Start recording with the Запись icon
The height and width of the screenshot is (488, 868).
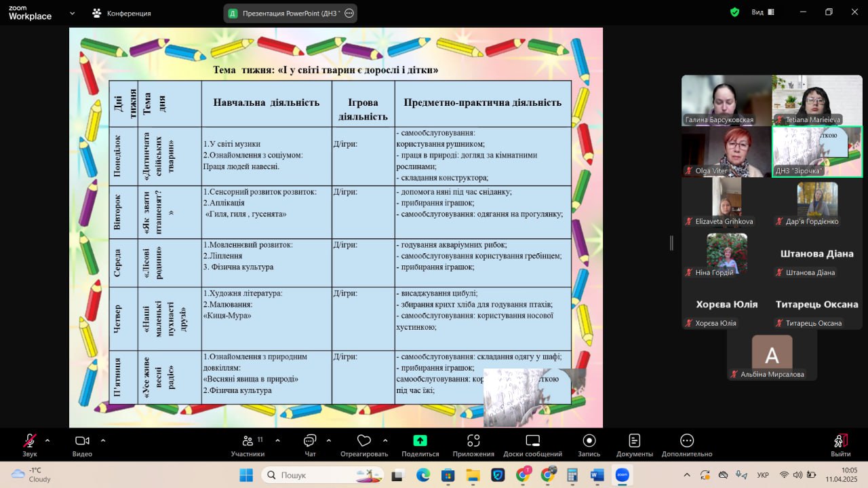coord(589,444)
